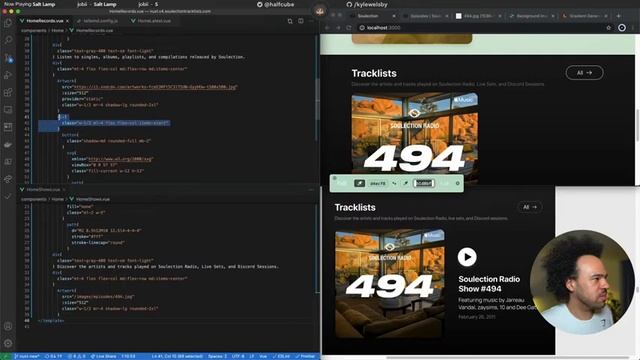
Task: Open the Extensions view in activity bar
Action: click(x=8, y=92)
